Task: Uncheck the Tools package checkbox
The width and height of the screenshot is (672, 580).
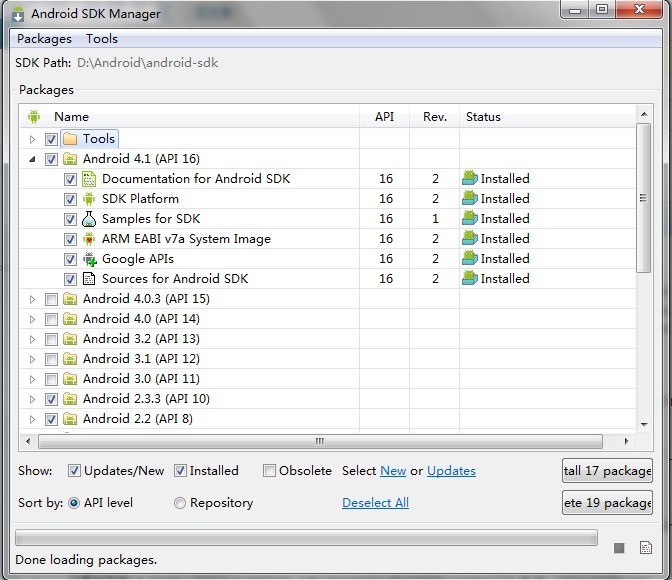Action: click(51, 139)
